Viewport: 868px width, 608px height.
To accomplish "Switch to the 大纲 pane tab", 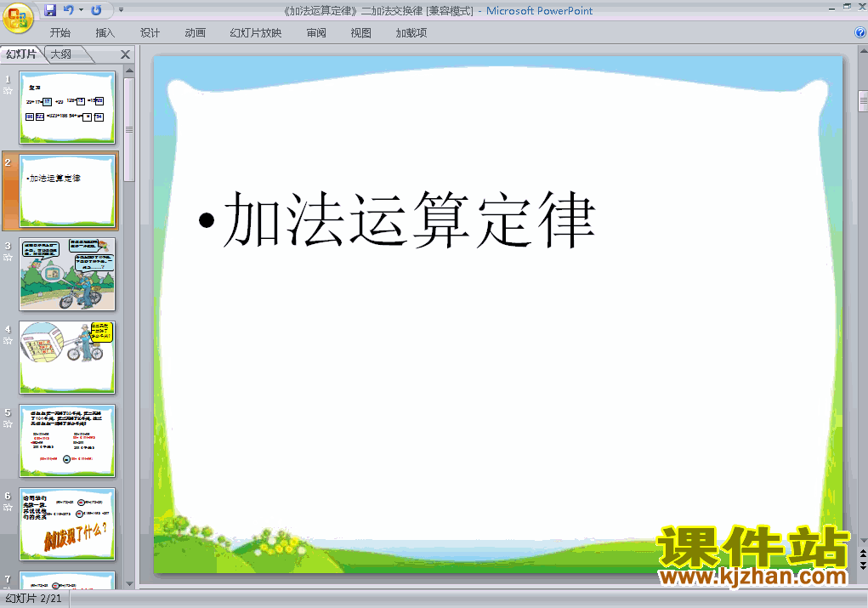I will pos(61,54).
